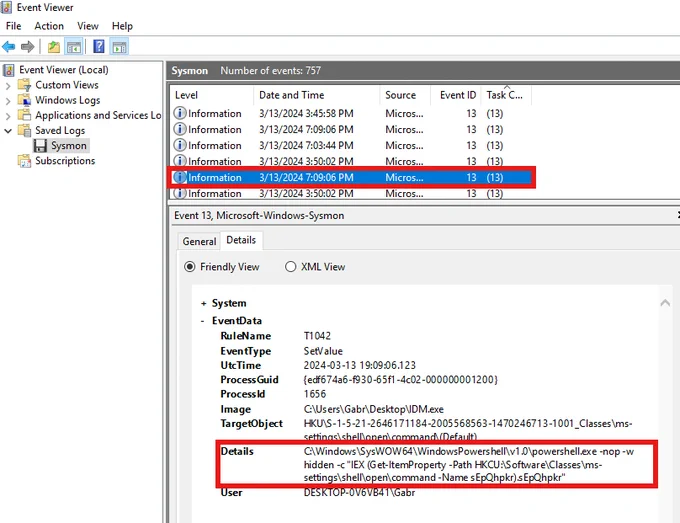Image resolution: width=680 pixels, height=523 pixels.
Task: Close the event preview pane
Action: click(x=678, y=215)
